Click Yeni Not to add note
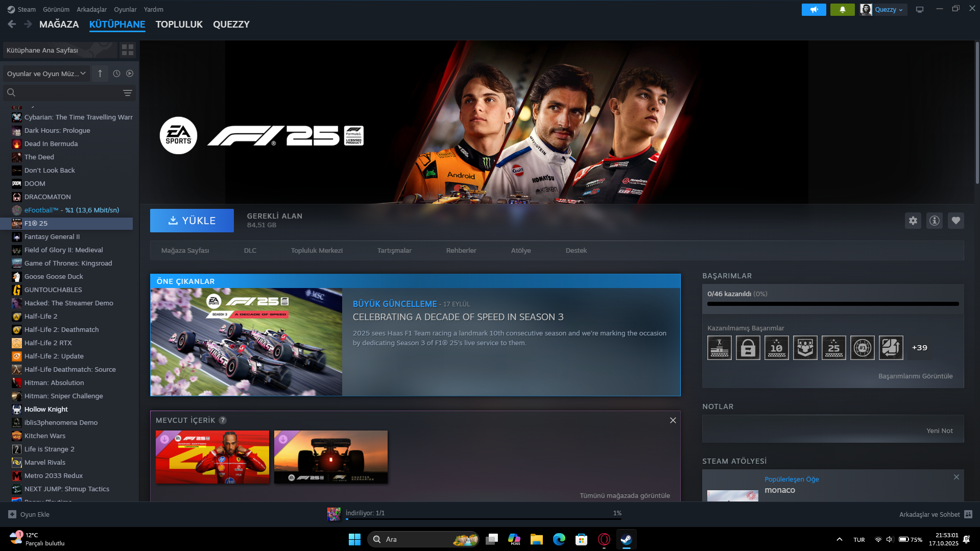 [x=940, y=431]
